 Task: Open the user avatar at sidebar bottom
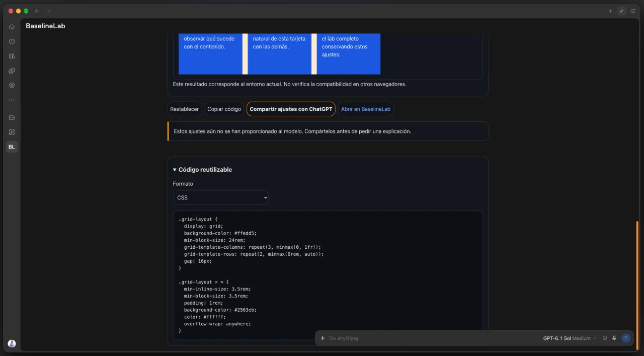[12, 343]
